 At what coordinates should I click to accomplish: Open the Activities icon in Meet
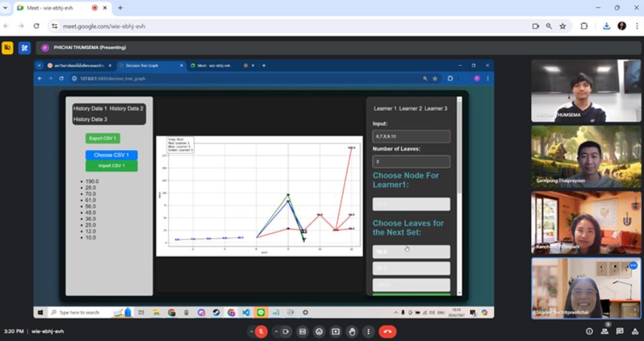pos(635,332)
